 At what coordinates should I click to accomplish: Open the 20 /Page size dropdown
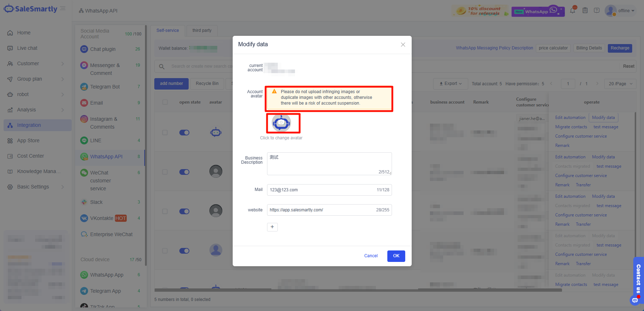coord(620,84)
